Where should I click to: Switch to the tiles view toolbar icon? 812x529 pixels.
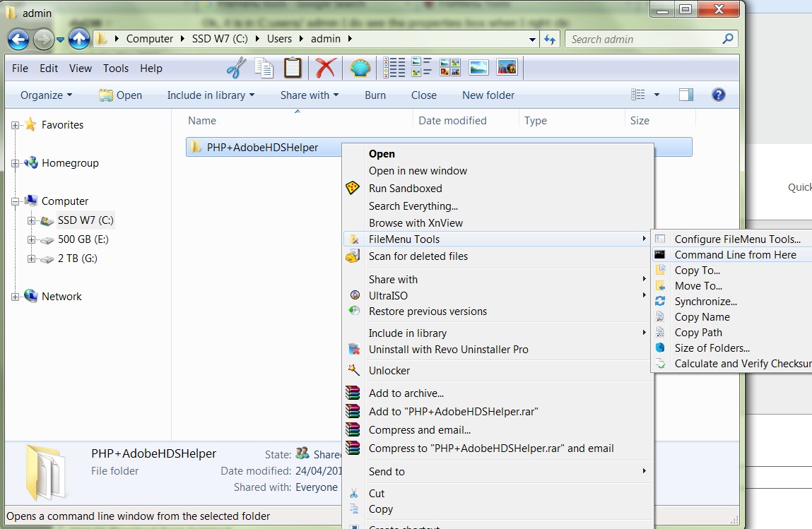(x=450, y=67)
